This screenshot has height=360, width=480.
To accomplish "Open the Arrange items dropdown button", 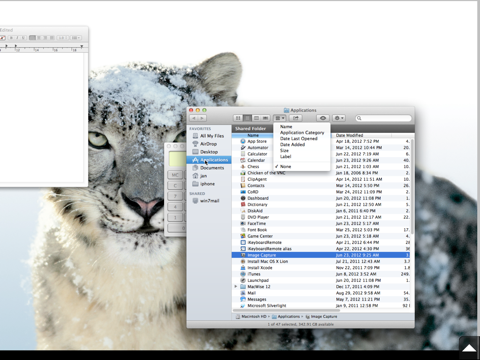I will 280,118.
